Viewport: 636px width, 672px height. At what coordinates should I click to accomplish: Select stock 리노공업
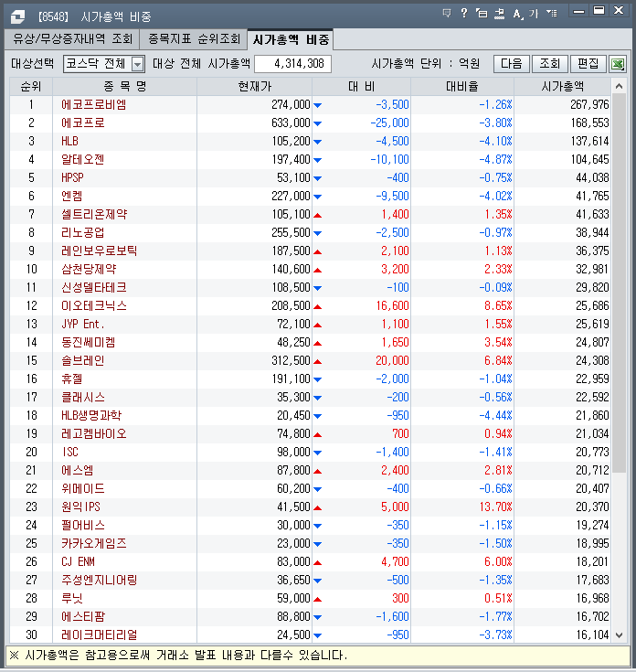click(x=82, y=233)
